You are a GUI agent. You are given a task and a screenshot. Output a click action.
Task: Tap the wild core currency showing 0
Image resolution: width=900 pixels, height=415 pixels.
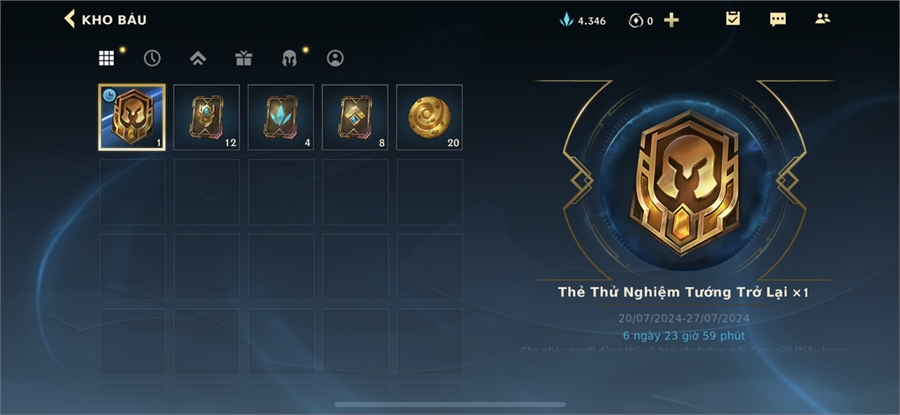point(641,21)
